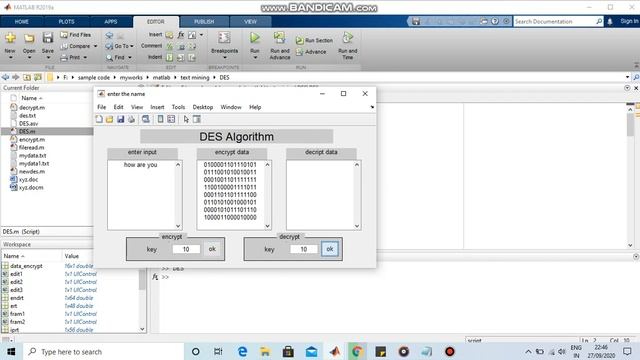
Task: Switch to the APPS ribbon tab
Action: pos(111,22)
